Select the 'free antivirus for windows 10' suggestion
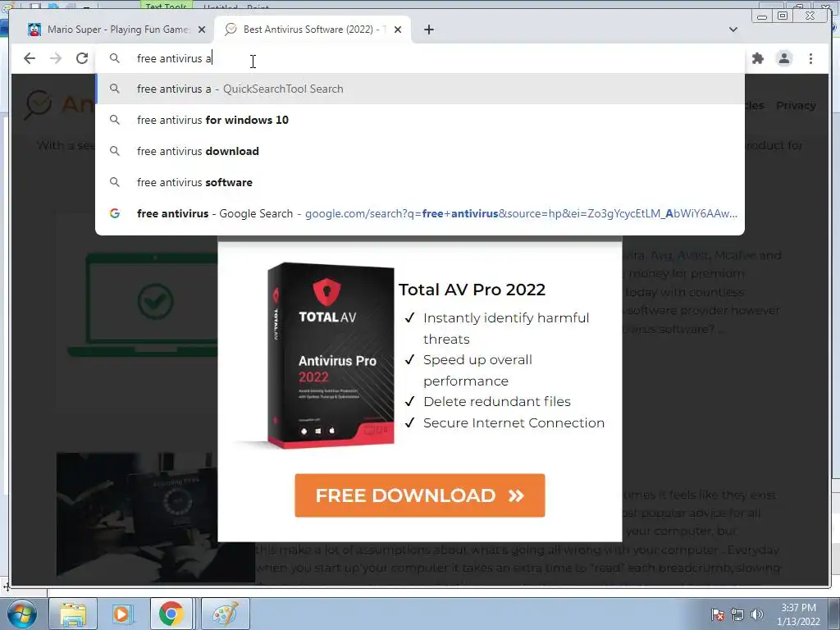840x630 pixels. click(x=420, y=120)
